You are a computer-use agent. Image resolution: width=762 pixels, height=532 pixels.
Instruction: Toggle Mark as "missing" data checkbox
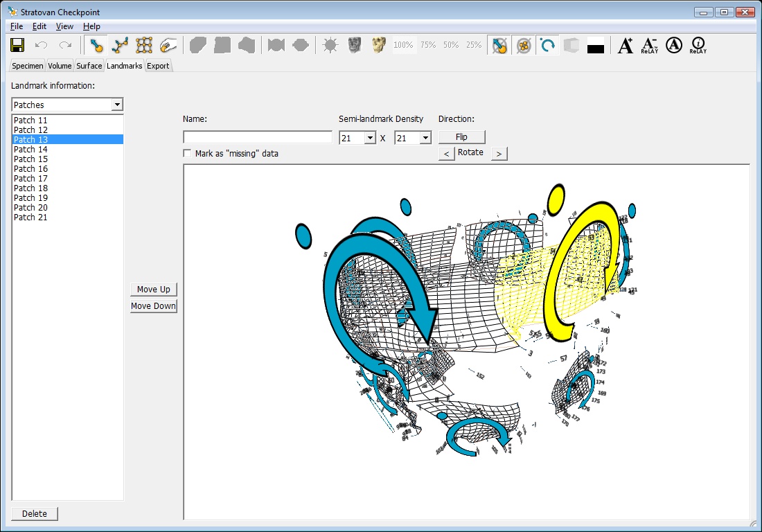[x=187, y=153]
